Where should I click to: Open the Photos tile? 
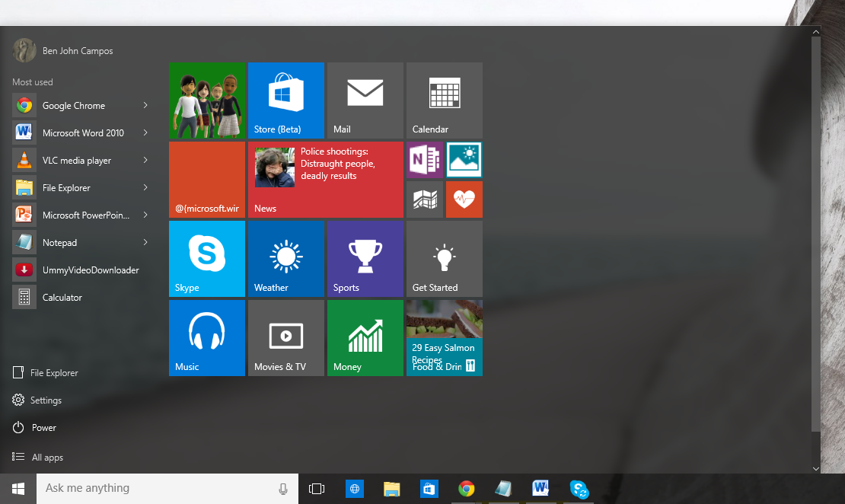tap(464, 160)
